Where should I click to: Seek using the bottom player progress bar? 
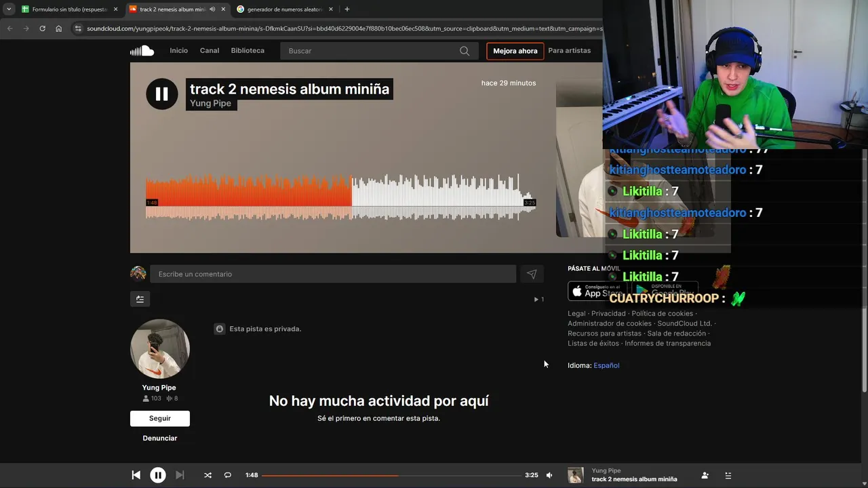[x=391, y=475]
